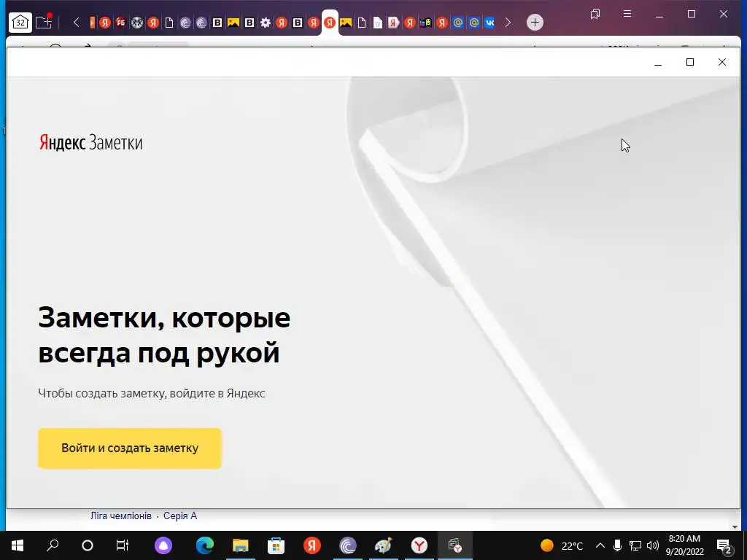Open File Explorer from the taskbar

click(x=241, y=545)
